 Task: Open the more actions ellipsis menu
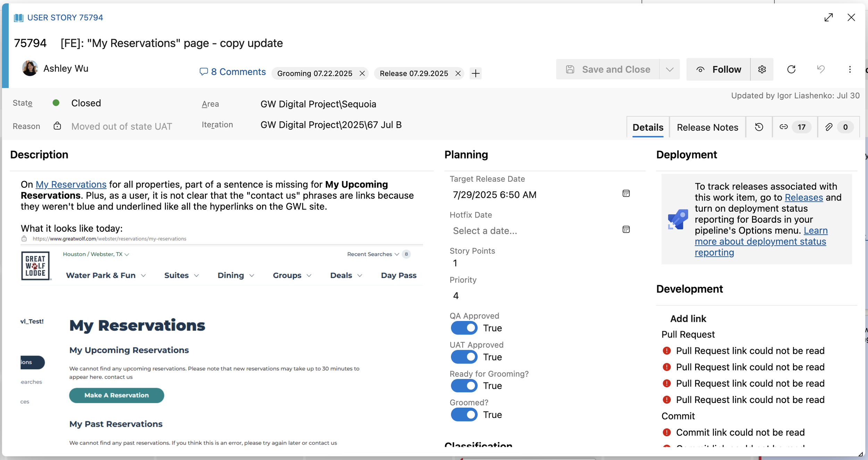pyautogui.click(x=850, y=69)
